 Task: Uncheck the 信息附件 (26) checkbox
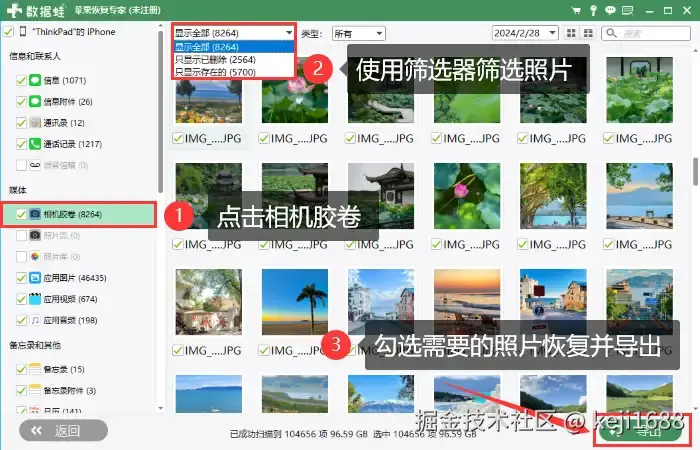21,101
